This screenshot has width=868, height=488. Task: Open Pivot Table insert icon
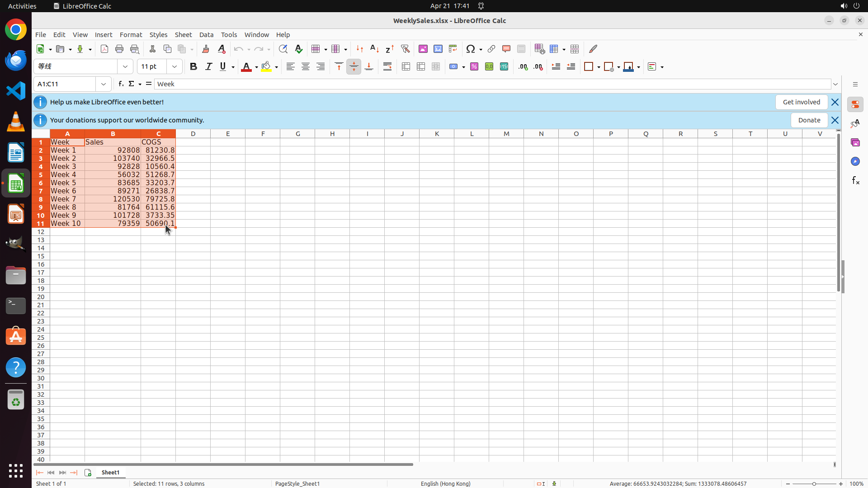point(453,49)
